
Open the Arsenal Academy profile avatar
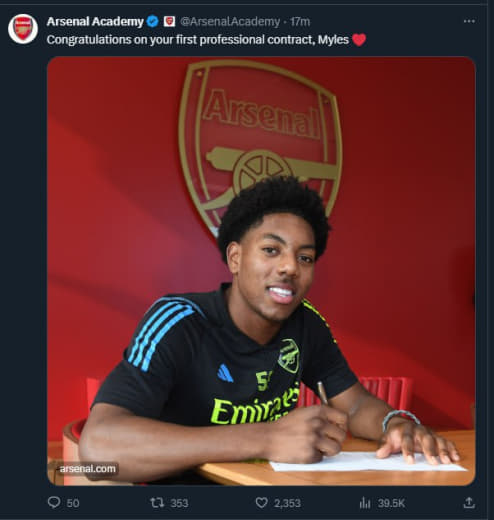tap(23, 29)
